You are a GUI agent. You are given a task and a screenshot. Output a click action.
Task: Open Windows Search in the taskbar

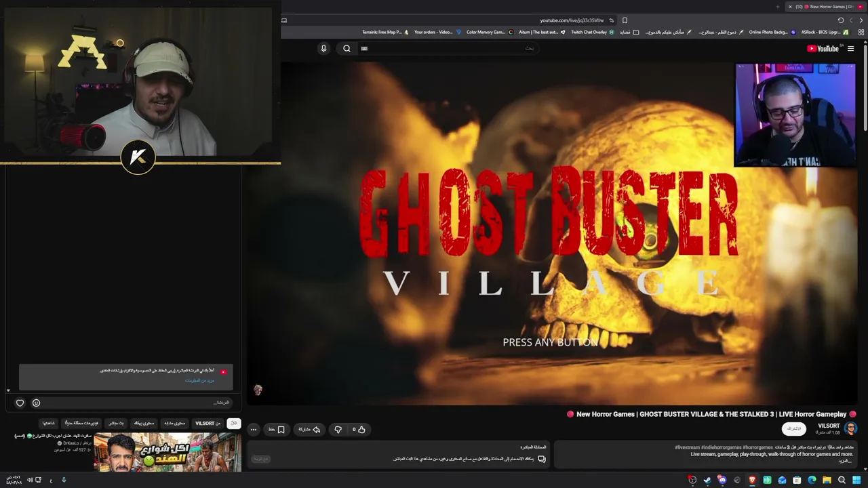[x=842, y=480]
